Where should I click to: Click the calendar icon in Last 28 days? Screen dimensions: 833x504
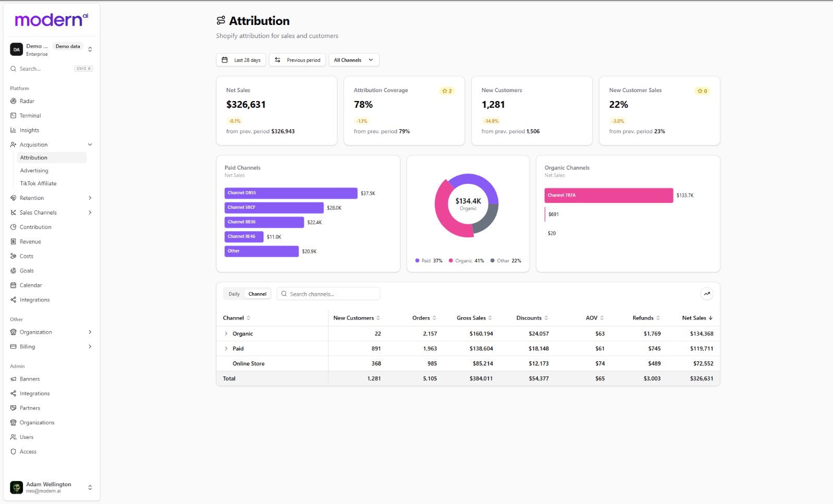tap(224, 60)
